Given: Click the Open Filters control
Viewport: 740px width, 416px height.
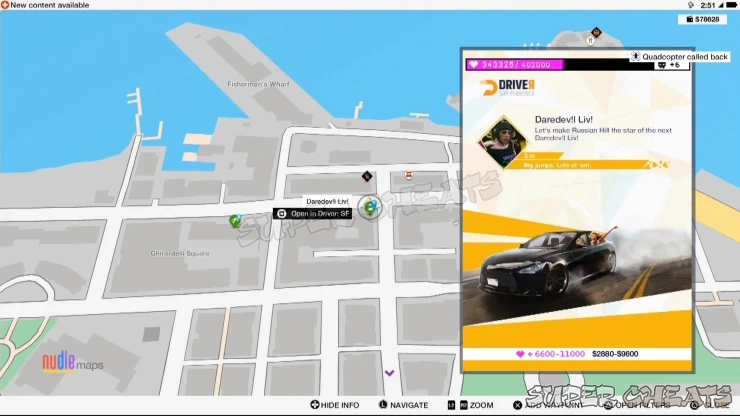Looking at the screenshot, I should pyautogui.click(x=637, y=405).
